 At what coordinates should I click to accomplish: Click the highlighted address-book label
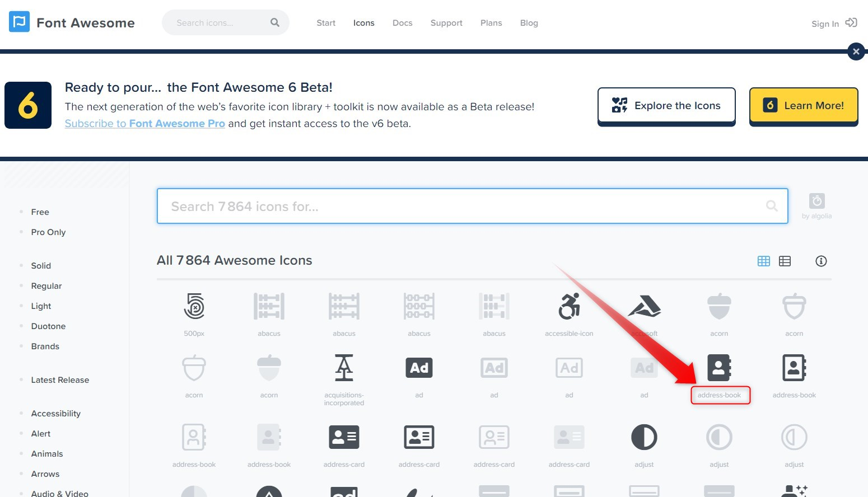pos(720,395)
